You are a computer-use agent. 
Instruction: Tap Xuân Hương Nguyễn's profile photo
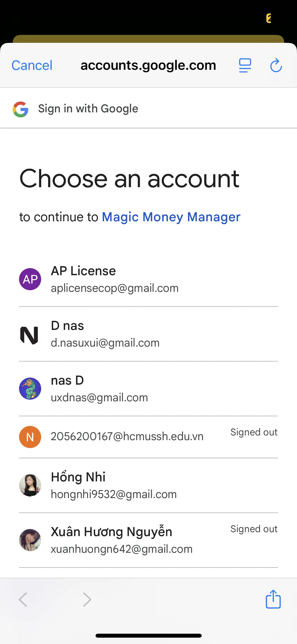tap(30, 540)
